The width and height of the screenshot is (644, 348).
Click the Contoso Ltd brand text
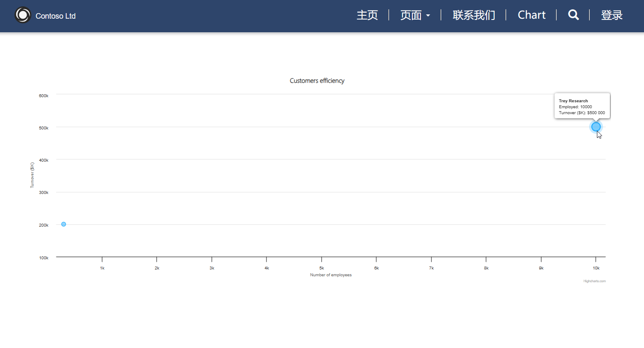pos(56,16)
